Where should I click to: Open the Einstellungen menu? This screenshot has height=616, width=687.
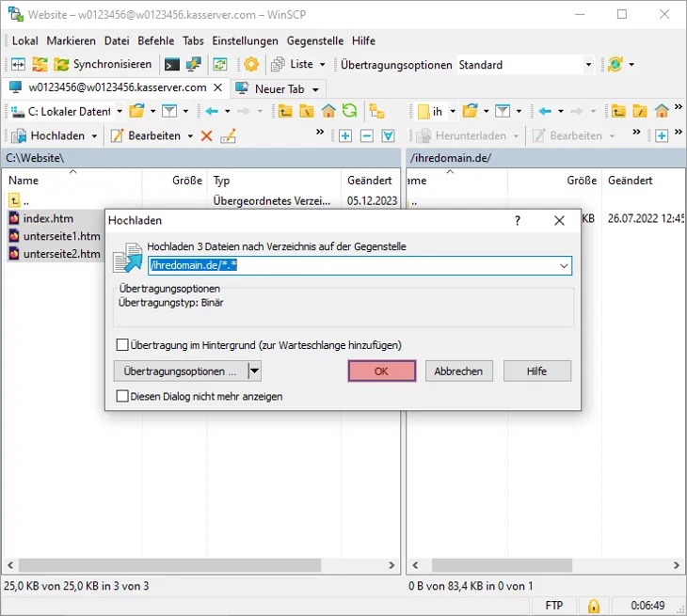click(x=245, y=40)
